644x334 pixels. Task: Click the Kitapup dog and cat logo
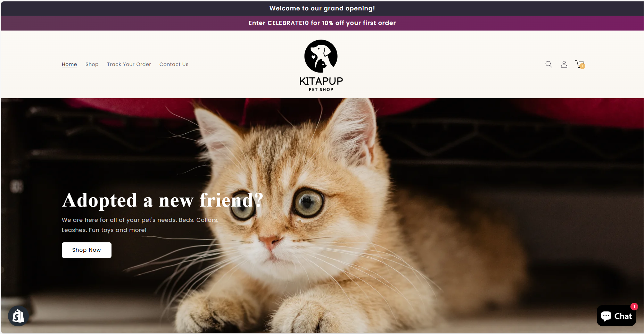321,56
